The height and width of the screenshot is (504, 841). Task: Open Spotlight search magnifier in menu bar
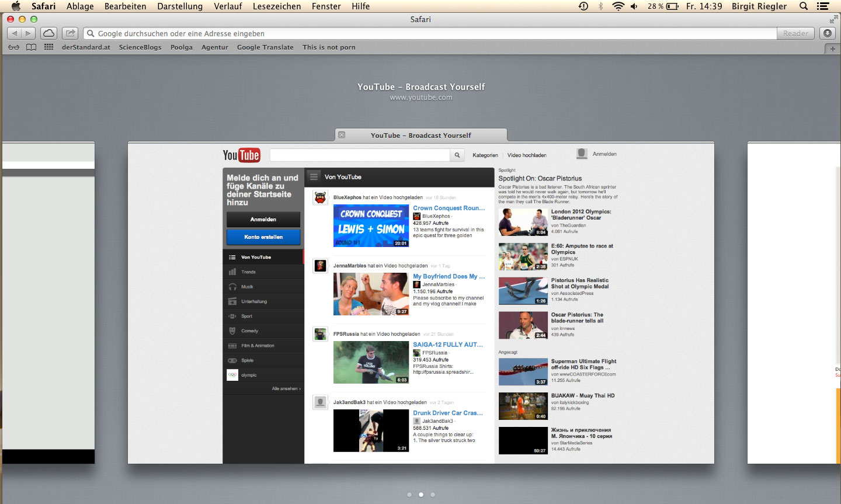(804, 6)
